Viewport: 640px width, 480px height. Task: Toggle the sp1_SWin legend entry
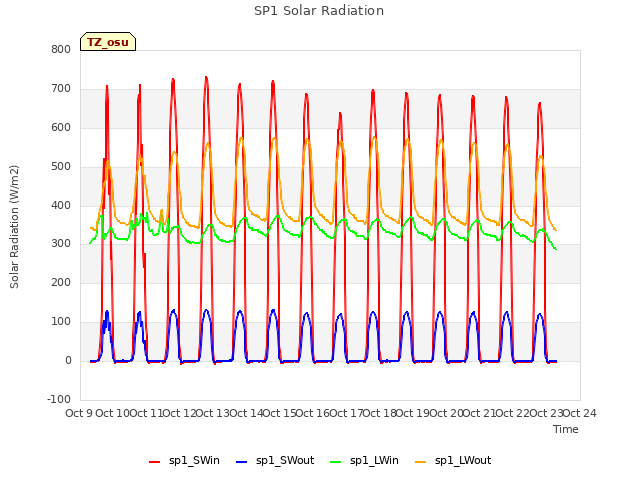[x=184, y=461]
